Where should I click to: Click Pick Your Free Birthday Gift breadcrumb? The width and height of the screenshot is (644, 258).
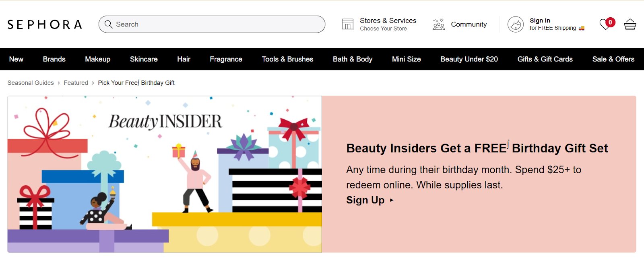click(x=136, y=83)
